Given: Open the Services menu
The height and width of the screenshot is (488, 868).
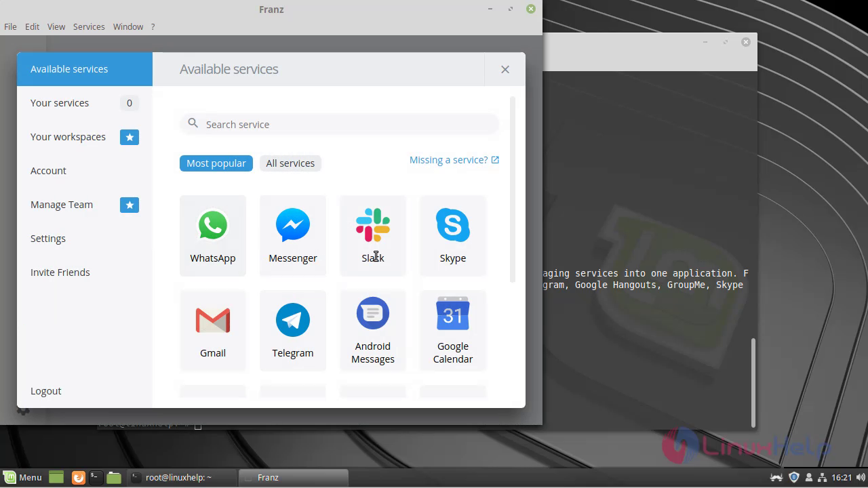Looking at the screenshot, I should click(x=89, y=26).
